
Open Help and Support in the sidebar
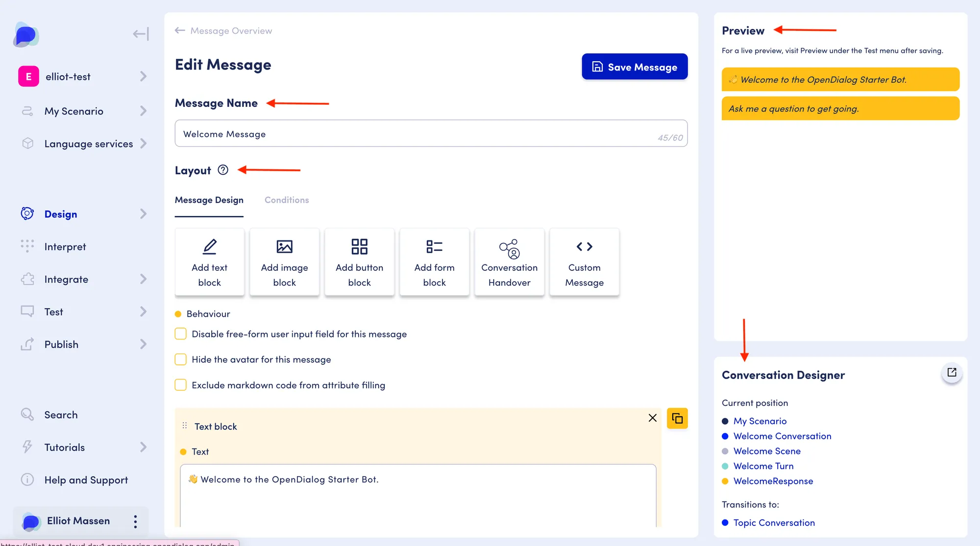point(86,480)
